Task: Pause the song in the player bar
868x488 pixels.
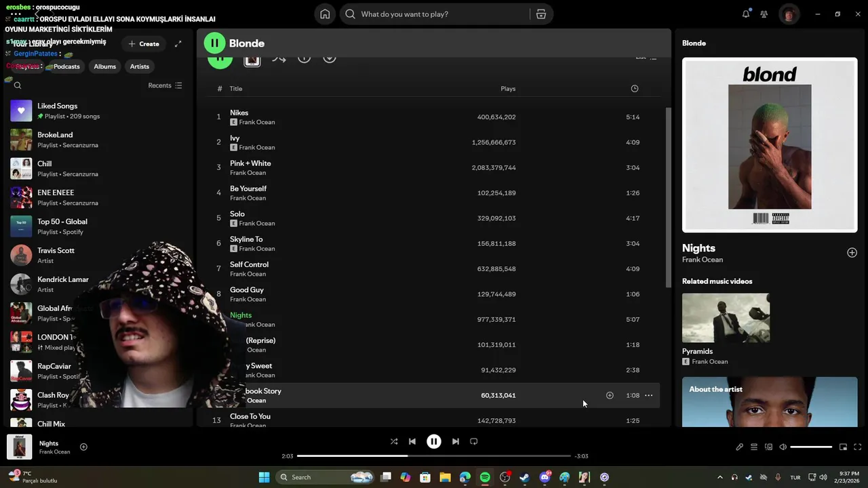Action: 434,441
